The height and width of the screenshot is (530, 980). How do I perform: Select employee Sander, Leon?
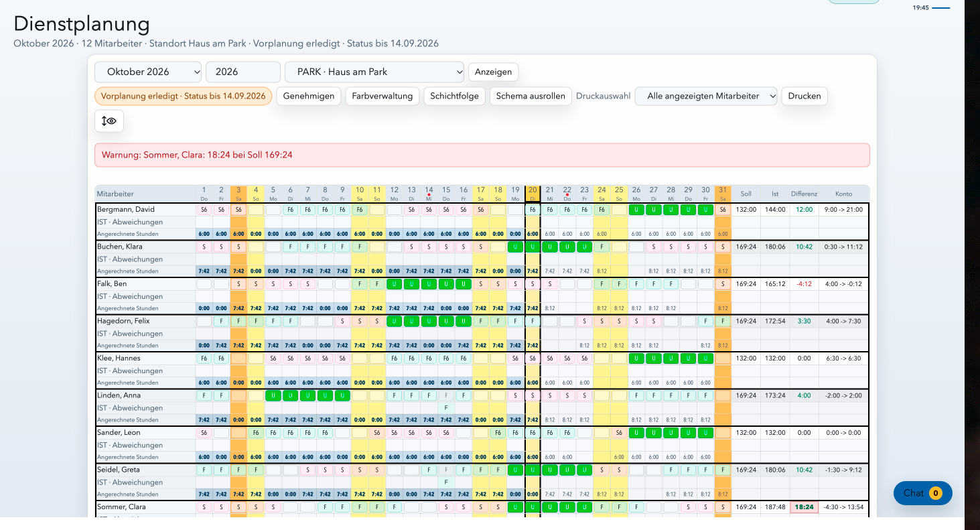[x=119, y=433]
